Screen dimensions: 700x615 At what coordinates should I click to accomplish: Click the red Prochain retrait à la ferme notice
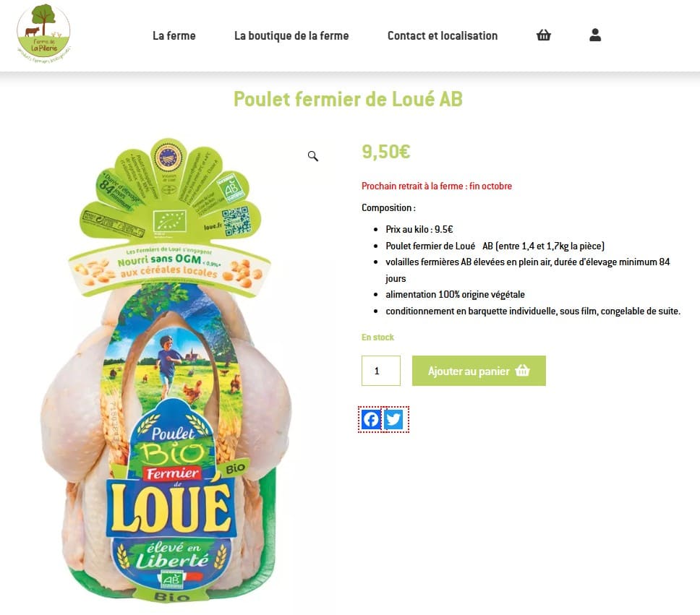point(437,186)
